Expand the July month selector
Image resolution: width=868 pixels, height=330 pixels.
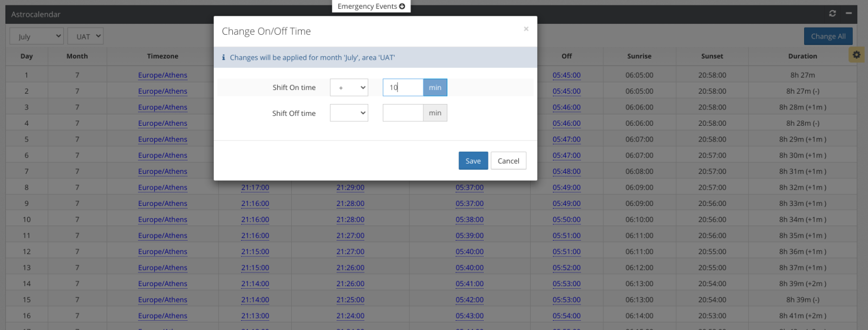click(x=37, y=36)
